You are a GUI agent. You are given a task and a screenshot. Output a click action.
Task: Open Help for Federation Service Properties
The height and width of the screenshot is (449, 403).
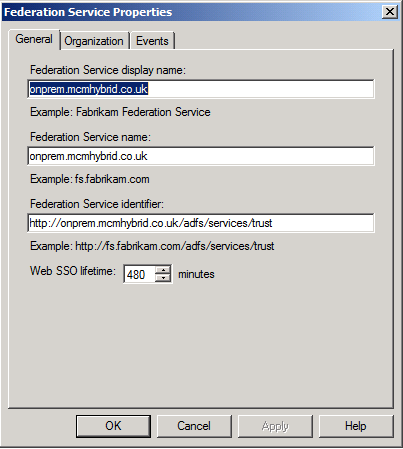(356, 426)
